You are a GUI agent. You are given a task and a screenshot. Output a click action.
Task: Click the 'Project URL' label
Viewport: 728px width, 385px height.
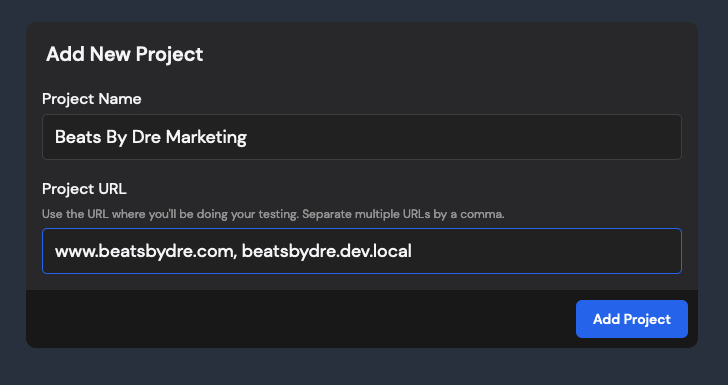point(84,189)
